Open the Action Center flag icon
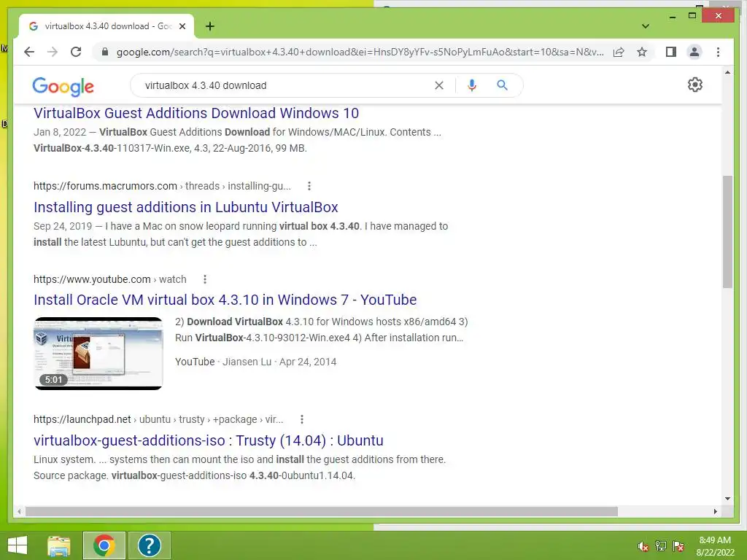This screenshot has height=560, width=747. (678, 546)
